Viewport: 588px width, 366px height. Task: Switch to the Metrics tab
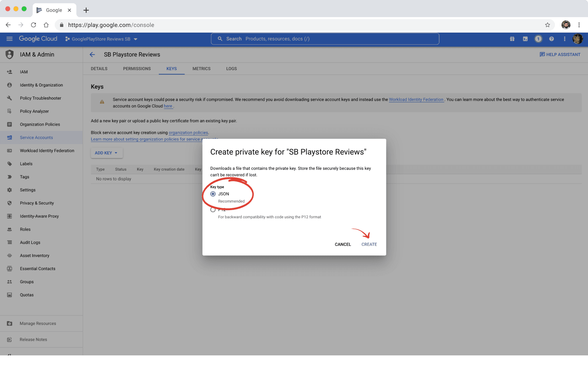point(202,69)
